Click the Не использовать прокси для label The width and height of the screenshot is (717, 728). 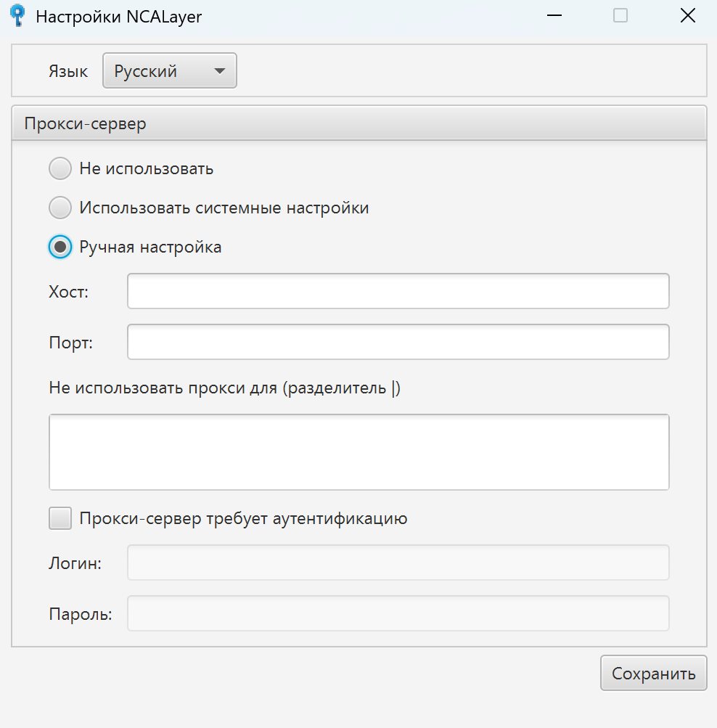click(225, 388)
